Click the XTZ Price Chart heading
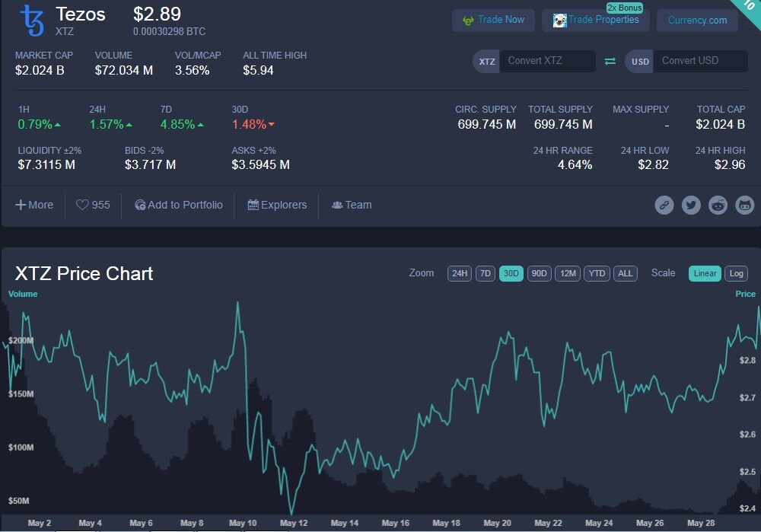Image resolution: width=761 pixels, height=532 pixels. [x=84, y=274]
